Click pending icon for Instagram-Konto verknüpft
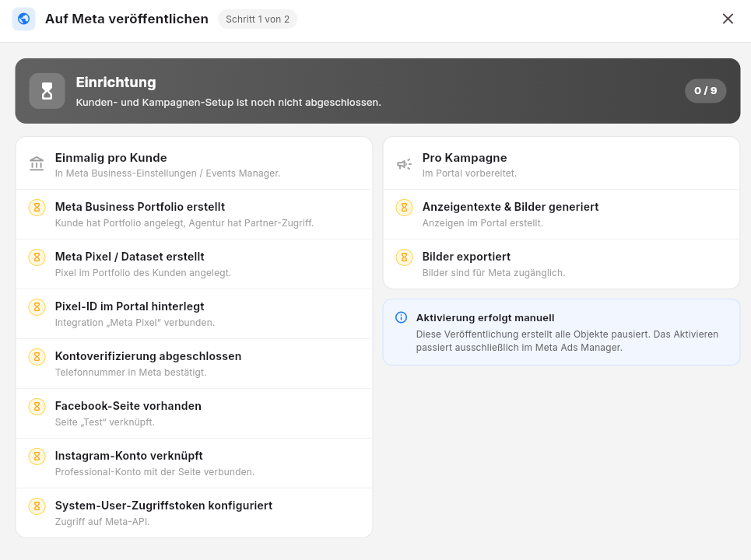Viewport: 751px width, 560px height. [37, 457]
